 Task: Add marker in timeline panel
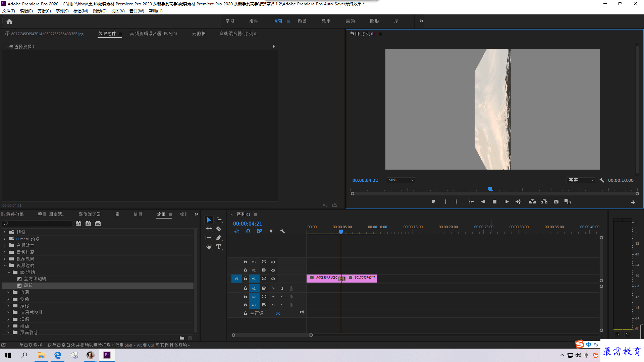[271, 231]
